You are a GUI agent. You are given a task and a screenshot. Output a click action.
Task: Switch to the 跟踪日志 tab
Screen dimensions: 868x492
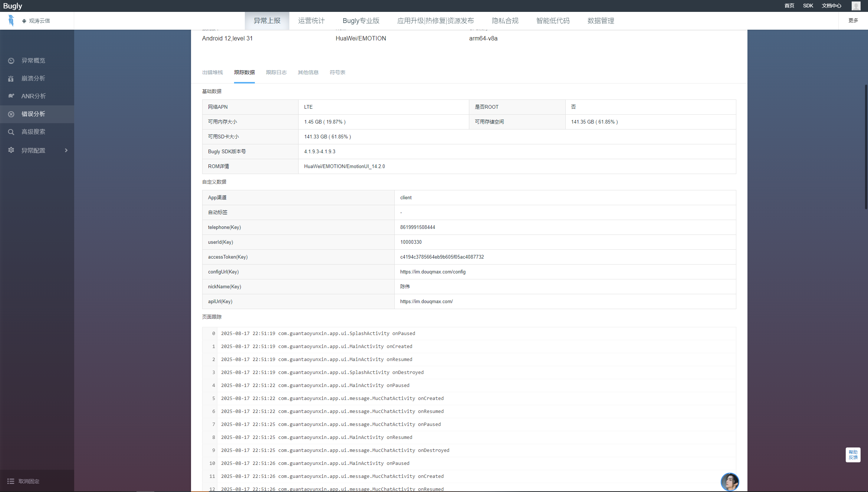[x=276, y=72]
